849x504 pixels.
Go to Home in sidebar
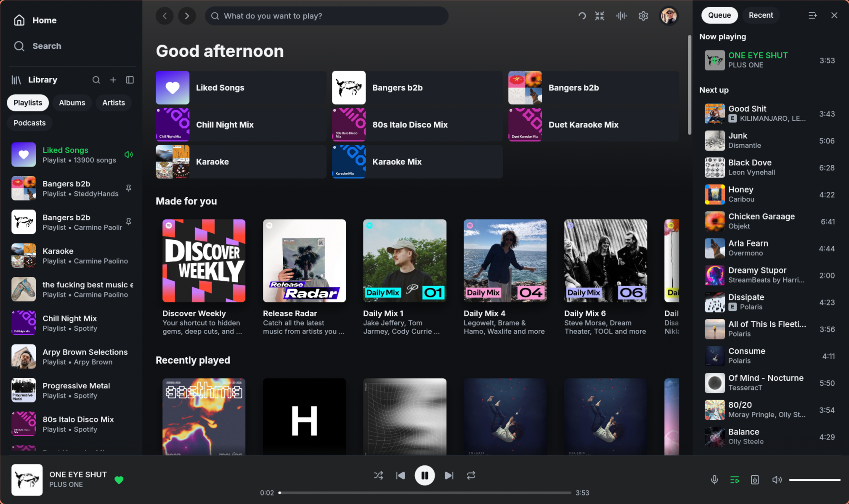35,20
